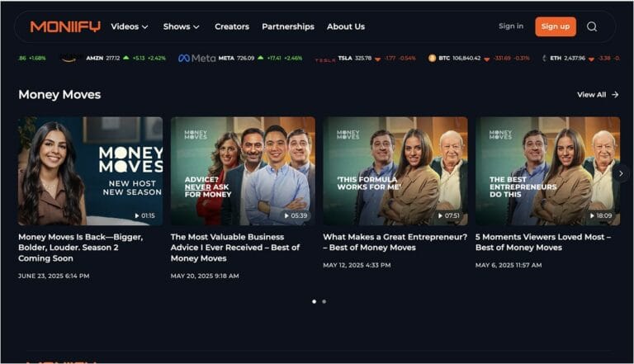Open the search magnifier icon

[592, 26]
